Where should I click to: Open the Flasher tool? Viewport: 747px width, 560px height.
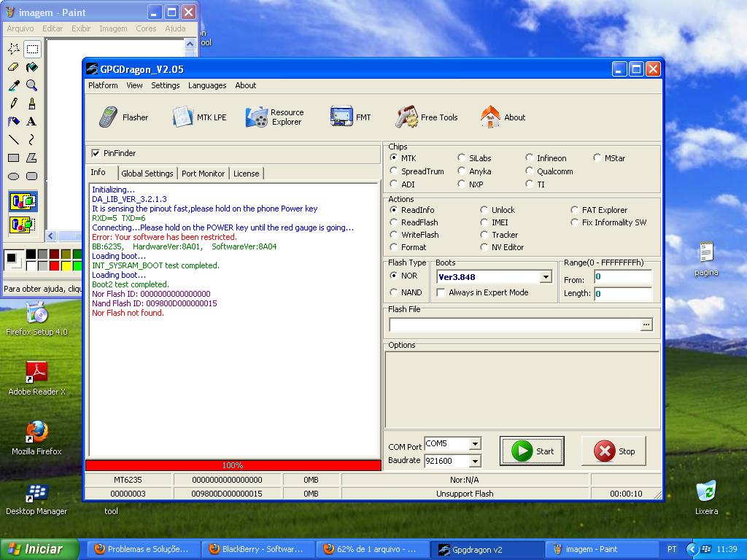(x=124, y=117)
